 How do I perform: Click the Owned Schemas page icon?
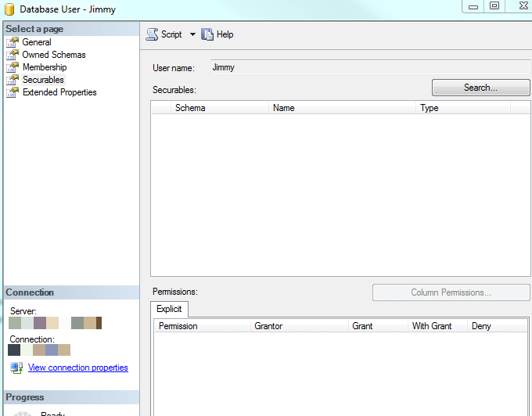[13, 55]
